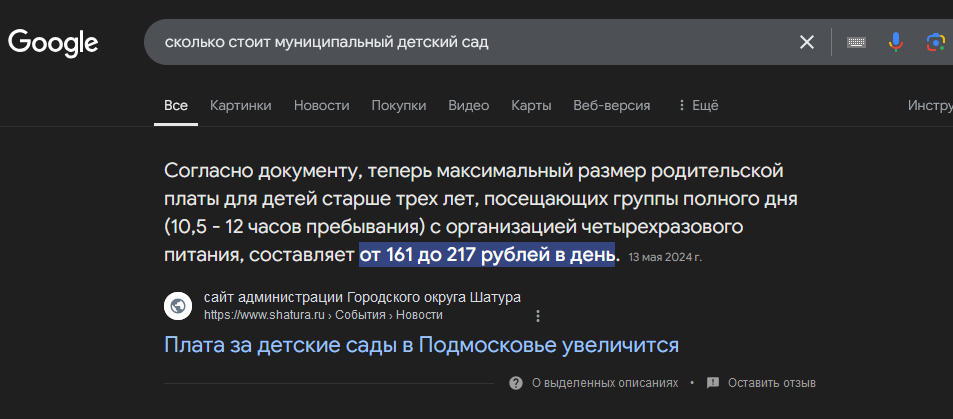Click the question mark help icon
Image resolution: width=953 pixels, height=419 pixels.
coord(516,383)
